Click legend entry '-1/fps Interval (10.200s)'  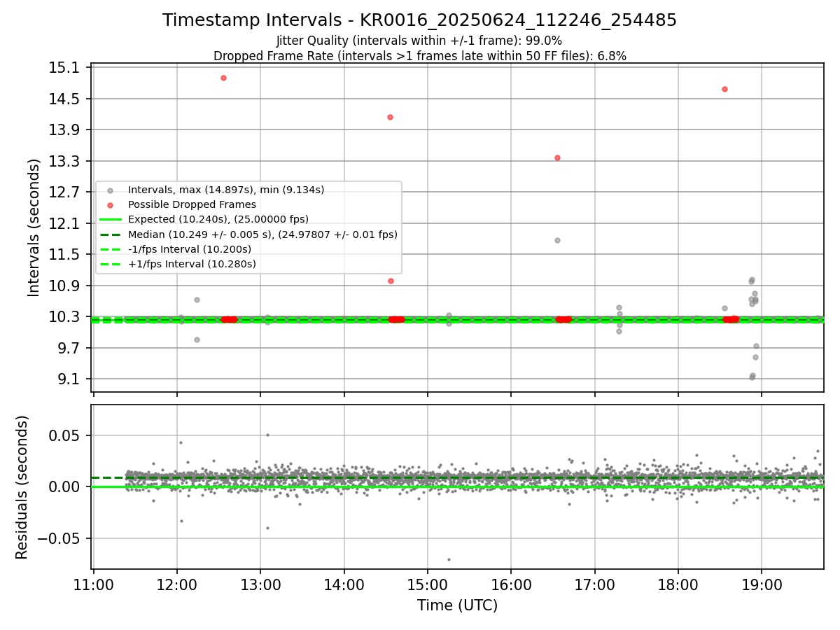tap(190, 249)
